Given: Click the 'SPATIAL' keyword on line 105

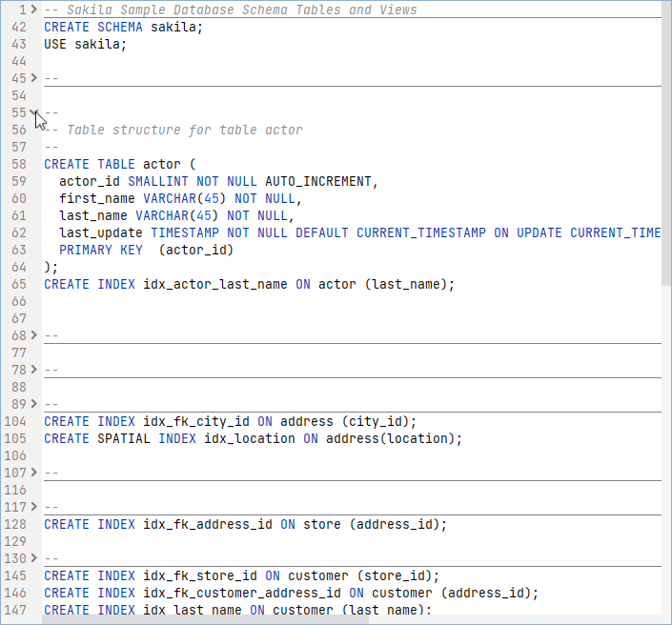Looking at the screenshot, I should (x=124, y=438).
